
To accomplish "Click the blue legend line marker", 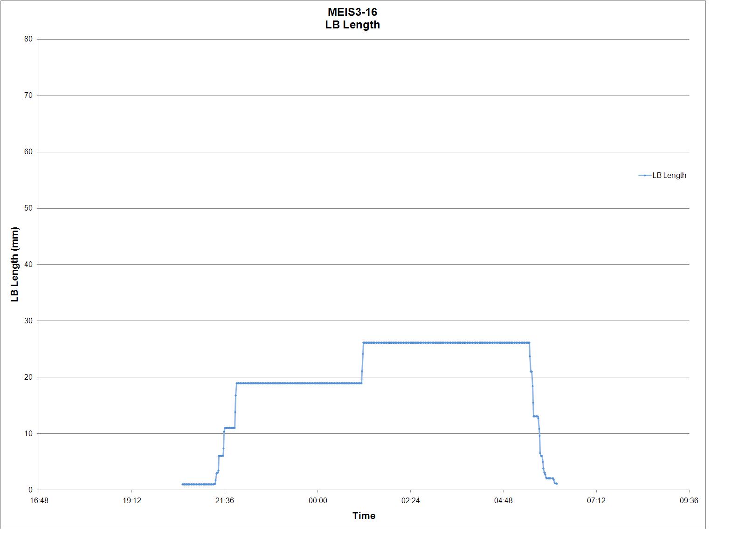I will [x=644, y=176].
